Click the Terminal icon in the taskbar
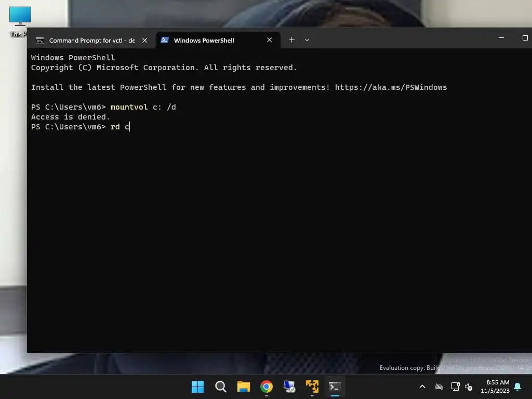This screenshot has width=532, height=399. point(335,387)
